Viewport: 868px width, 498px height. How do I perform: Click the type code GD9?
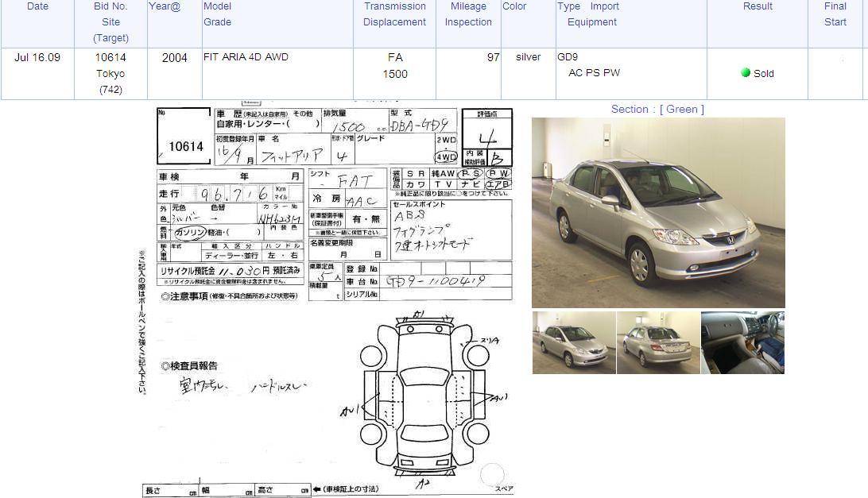click(568, 57)
